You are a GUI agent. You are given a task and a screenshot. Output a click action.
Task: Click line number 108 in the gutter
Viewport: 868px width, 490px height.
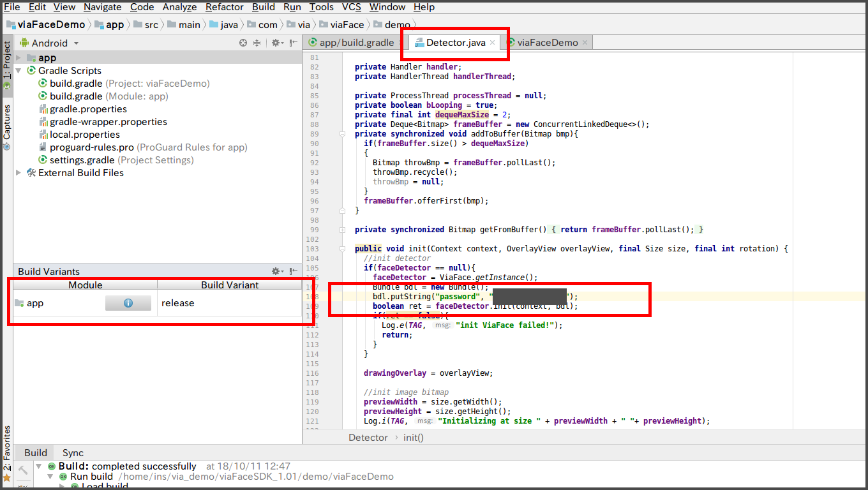coord(312,297)
